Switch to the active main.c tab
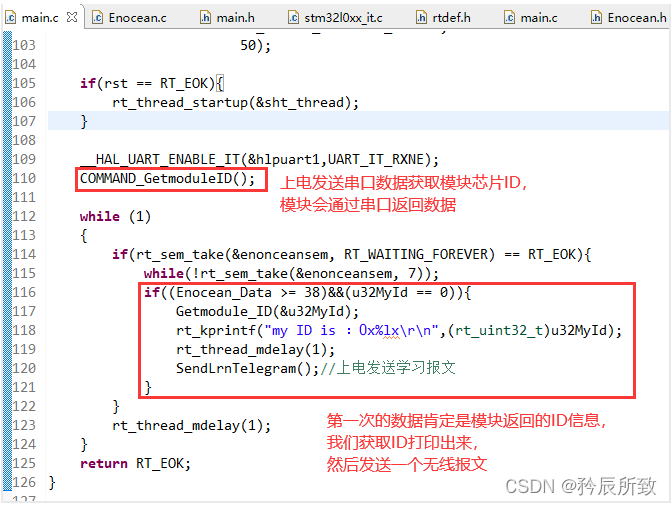Viewport: 672px width, 505px height. (x=39, y=18)
